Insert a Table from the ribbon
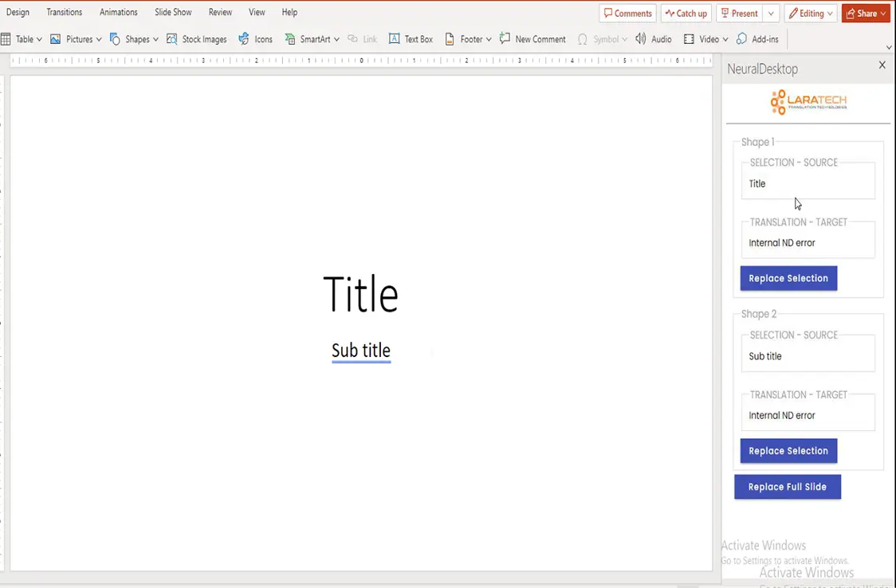The image size is (896, 588). (18, 39)
